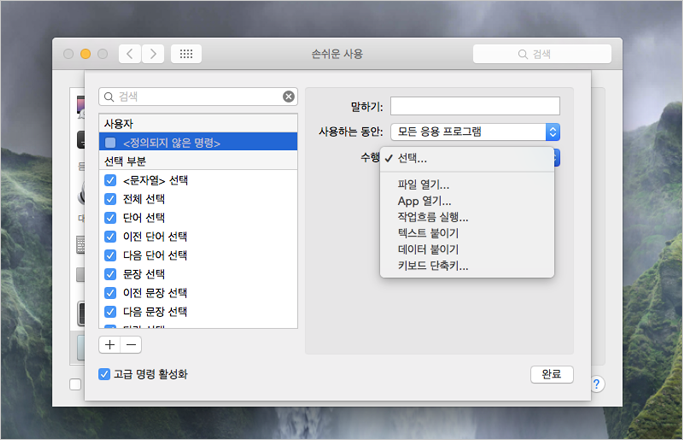Uncheck the 다음 단어 선택 checkbox
This screenshot has height=440, width=683.
tap(111, 255)
